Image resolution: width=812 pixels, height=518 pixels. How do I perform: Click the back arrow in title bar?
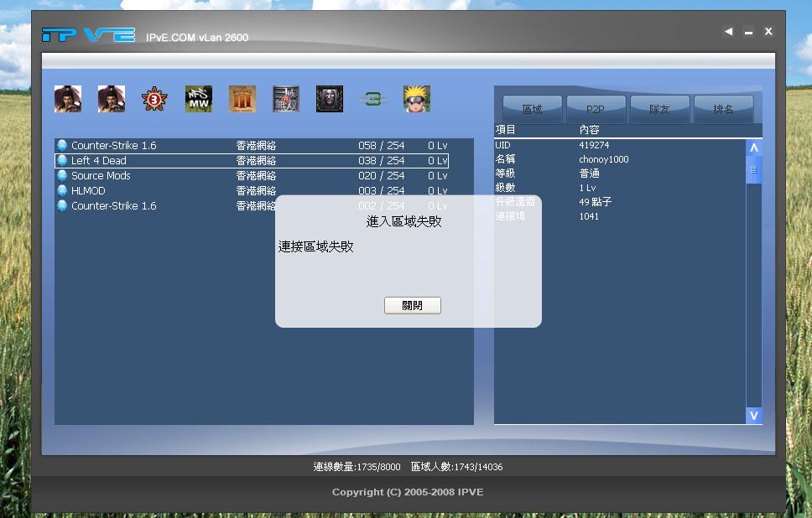(729, 32)
